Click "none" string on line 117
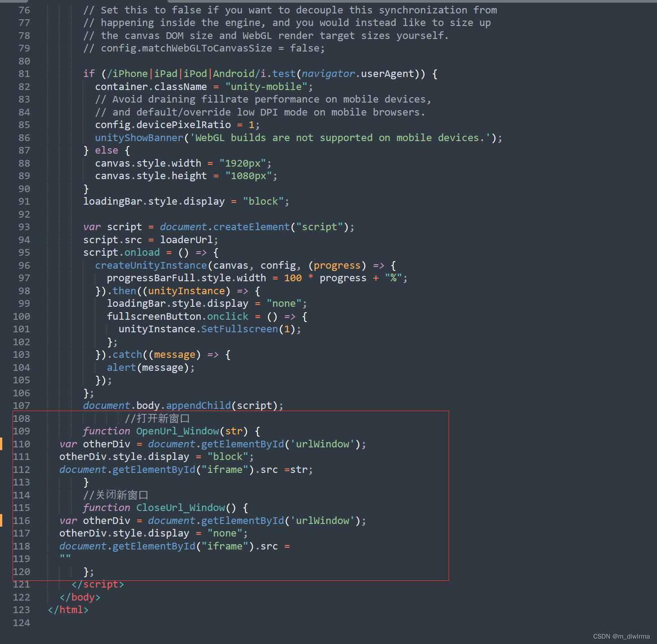This screenshot has height=644, width=657. point(225,533)
